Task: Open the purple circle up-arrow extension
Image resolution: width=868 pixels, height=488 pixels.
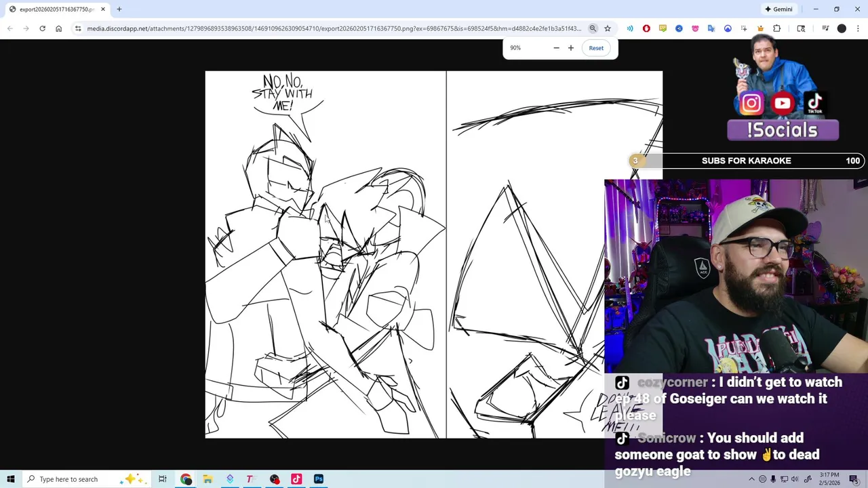Action: coord(728,28)
